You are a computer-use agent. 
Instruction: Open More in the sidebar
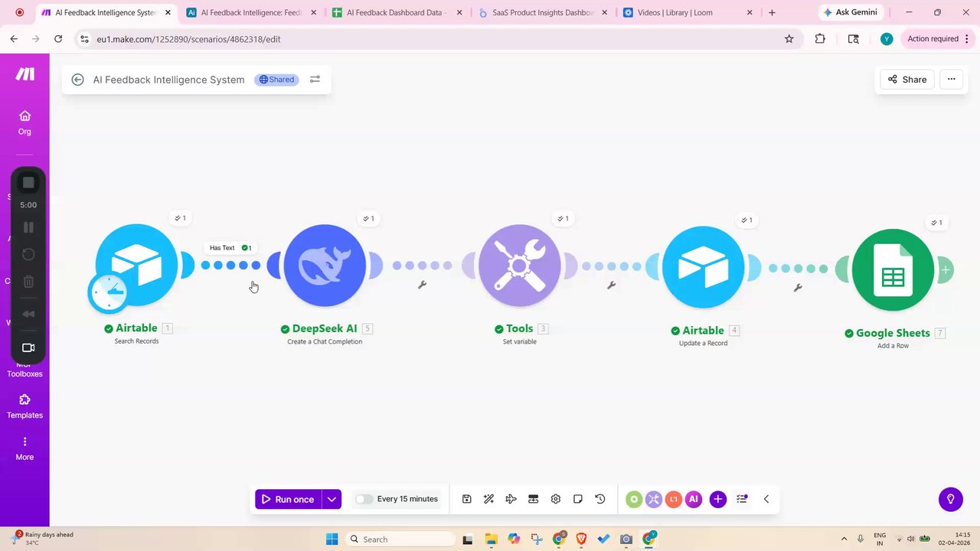point(24,448)
